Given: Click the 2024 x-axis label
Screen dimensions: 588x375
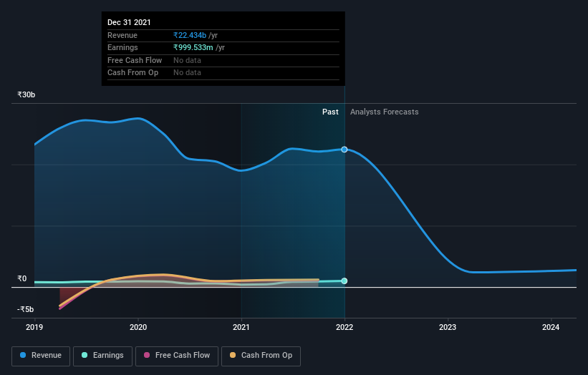Looking at the screenshot, I should tap(551, 328).
